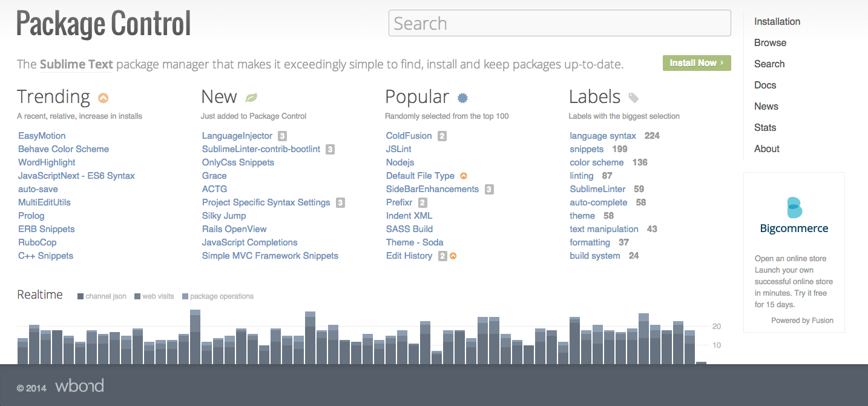
Task: Click the orange Trending arrow icon
Action: tap(103, 98)
